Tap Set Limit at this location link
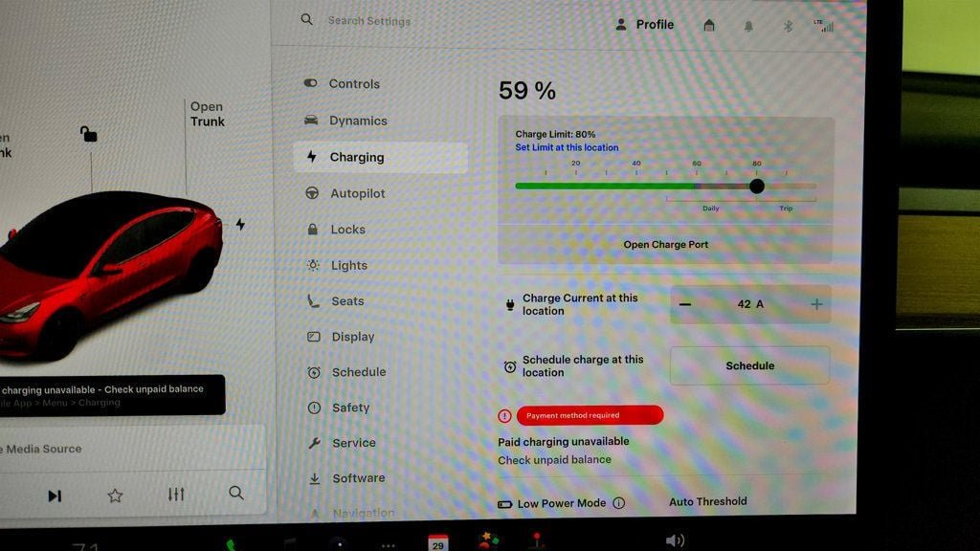Screen dimensions: 980x551 point(567,147)
